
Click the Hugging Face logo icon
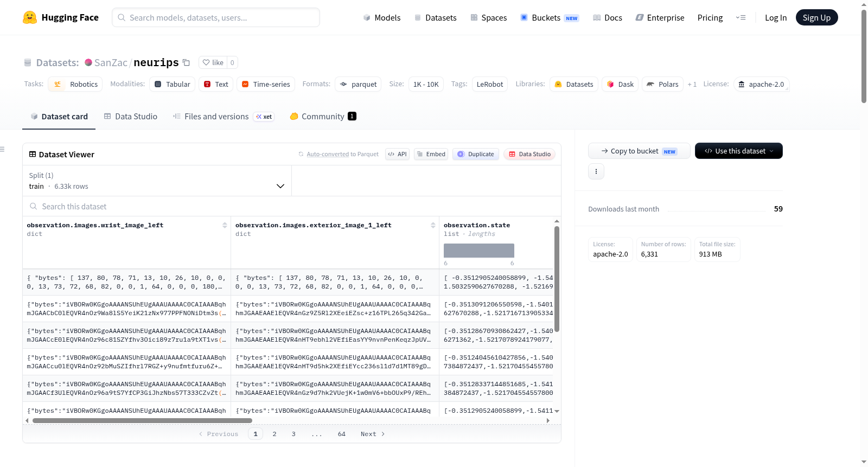pyautogui.click(x=30, y=17)
